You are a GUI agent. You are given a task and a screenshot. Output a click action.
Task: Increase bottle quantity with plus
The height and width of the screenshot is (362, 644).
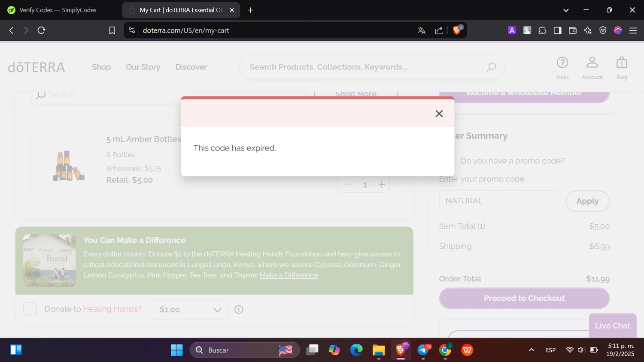[381, 185]
